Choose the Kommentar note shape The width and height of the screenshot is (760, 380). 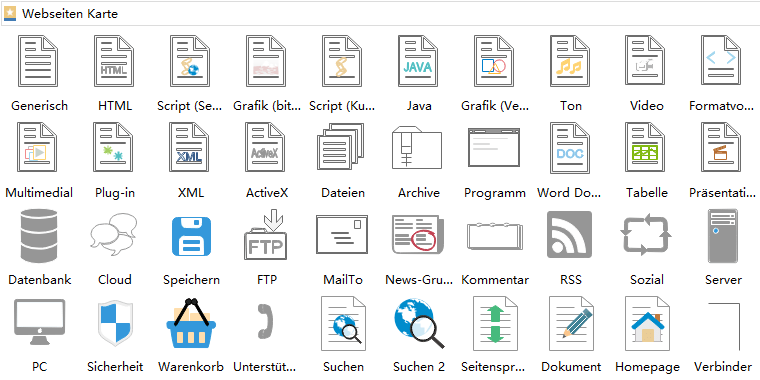click(x=495, y=236)
